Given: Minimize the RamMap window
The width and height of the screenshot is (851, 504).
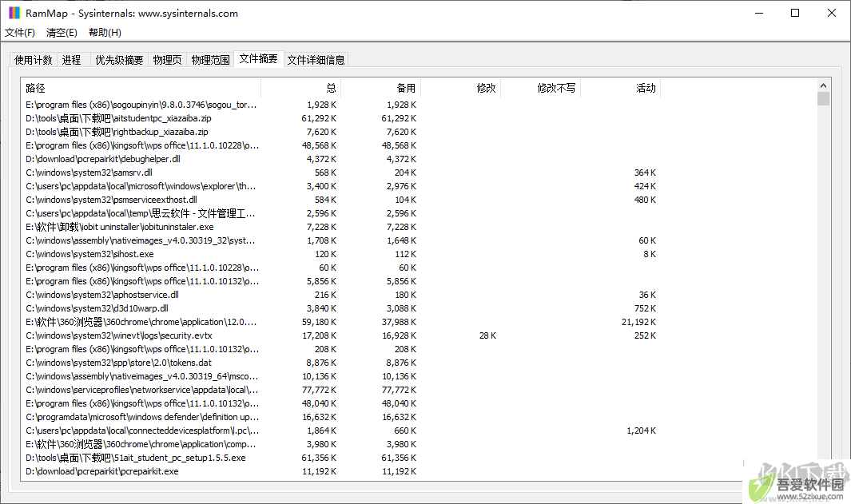Looking at the screenshot, I should (759, 13).
